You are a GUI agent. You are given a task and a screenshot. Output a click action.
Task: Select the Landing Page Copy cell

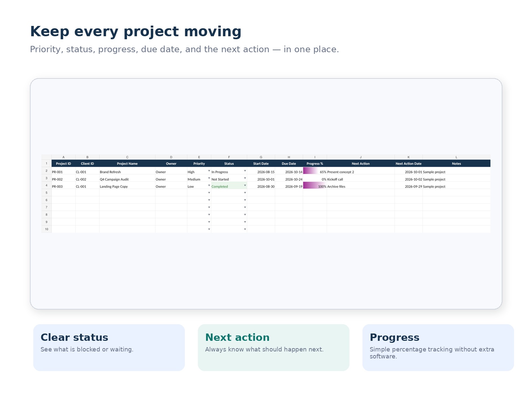point(127,186)
